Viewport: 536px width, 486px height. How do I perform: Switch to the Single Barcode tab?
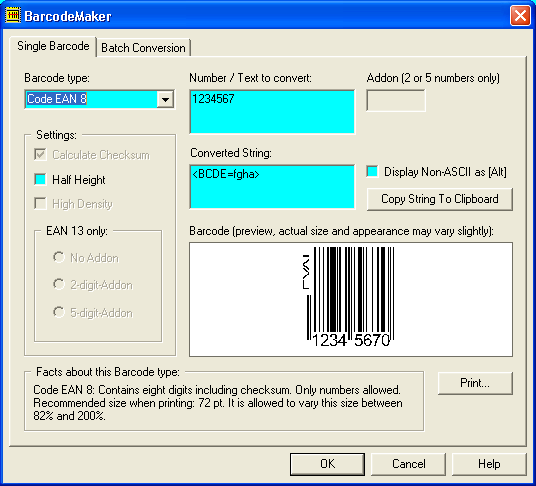53,46
